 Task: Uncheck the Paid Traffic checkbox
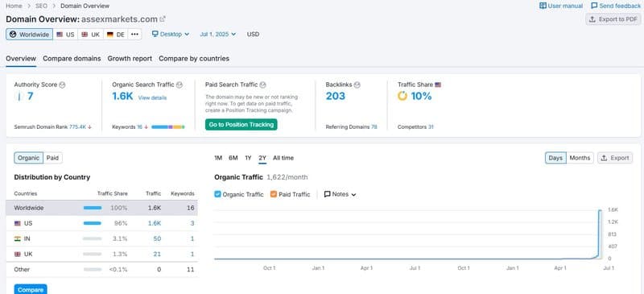pos(274,194)
